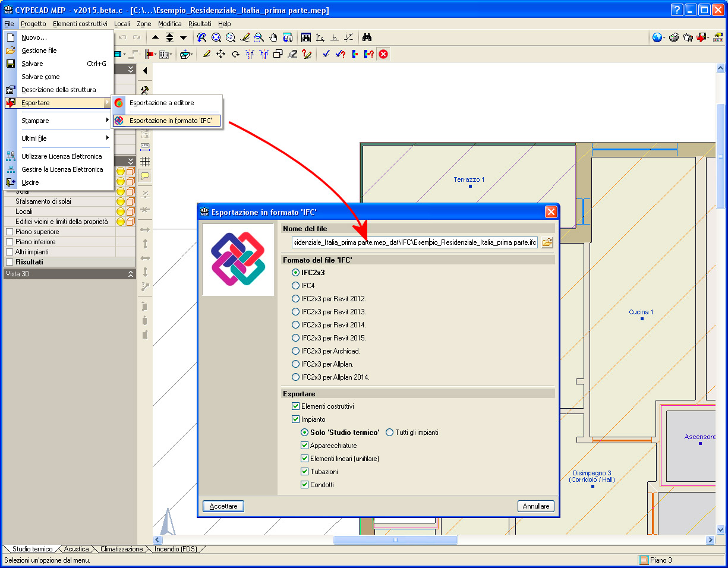This screenshot has height=568, width=728.
Task: Switch to the Acustica tab
Action: coord(76,550)
